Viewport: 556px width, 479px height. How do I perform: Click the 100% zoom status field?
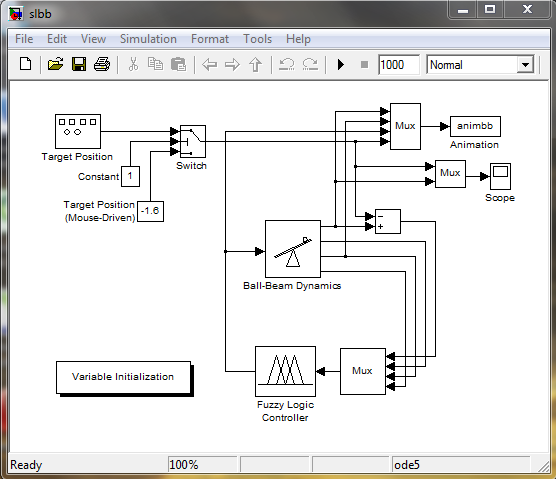pyautogui.click(x=202, y=464)
